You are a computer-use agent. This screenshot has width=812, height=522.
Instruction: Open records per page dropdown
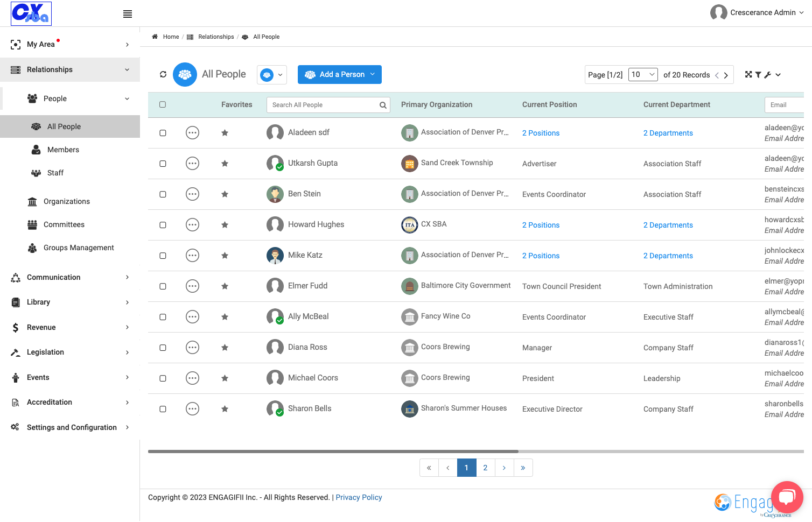[643, 74]
